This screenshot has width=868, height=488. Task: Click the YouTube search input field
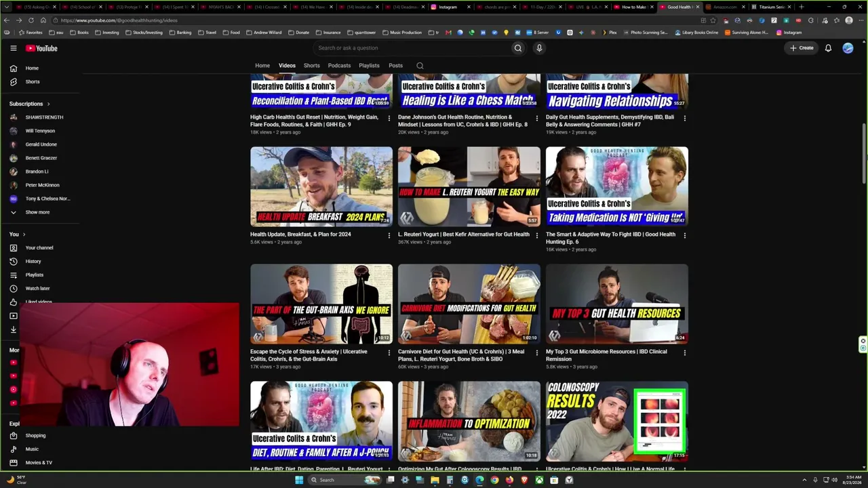414,48
